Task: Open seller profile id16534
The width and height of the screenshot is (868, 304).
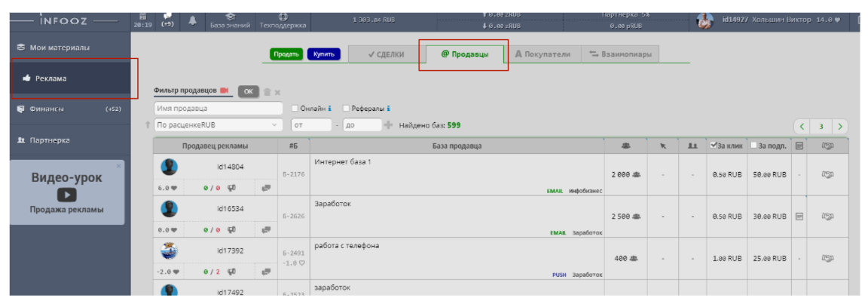Action: tap(231, 209)
